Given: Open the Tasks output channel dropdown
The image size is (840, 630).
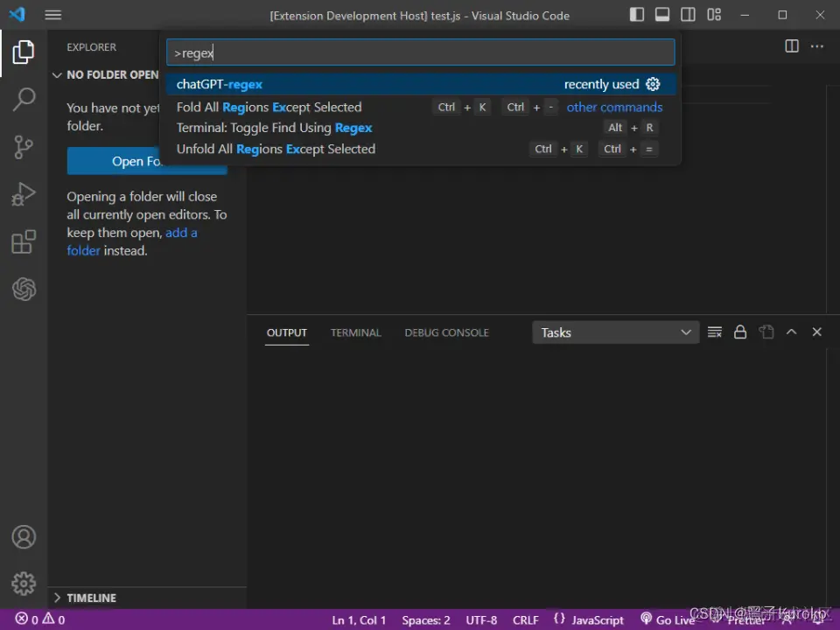Looking at the screenshot, I should [615, 332].
